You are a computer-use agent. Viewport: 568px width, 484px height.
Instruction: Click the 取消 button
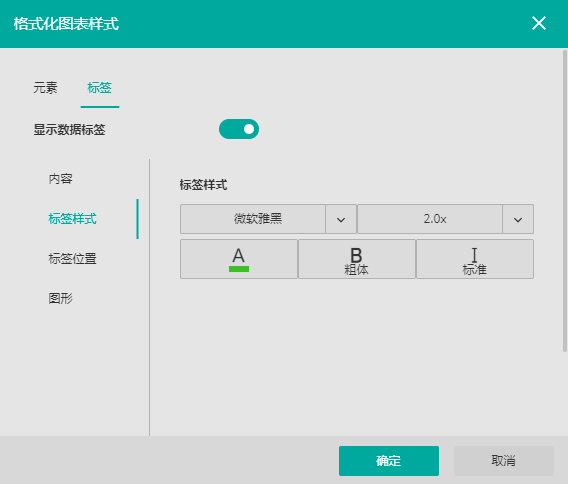pyautogui.click(x=504, y=461)
